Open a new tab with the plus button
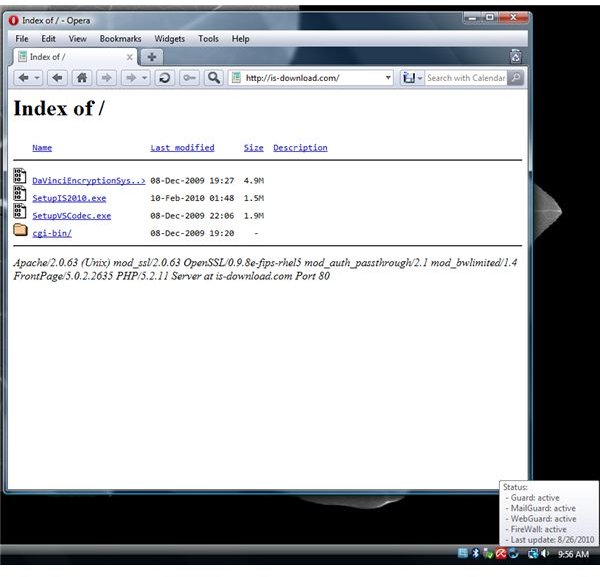 click(152, 57)
